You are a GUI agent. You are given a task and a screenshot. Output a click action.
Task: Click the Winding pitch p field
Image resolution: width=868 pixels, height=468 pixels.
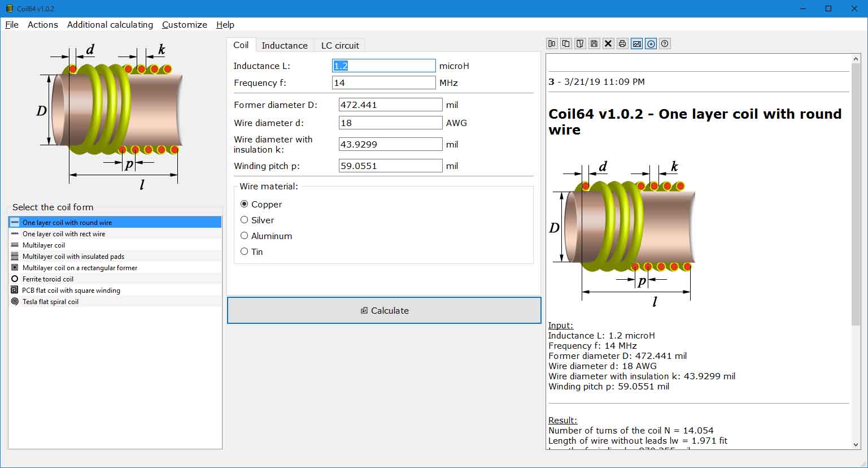pyautogui.click(x=391, y=166)
